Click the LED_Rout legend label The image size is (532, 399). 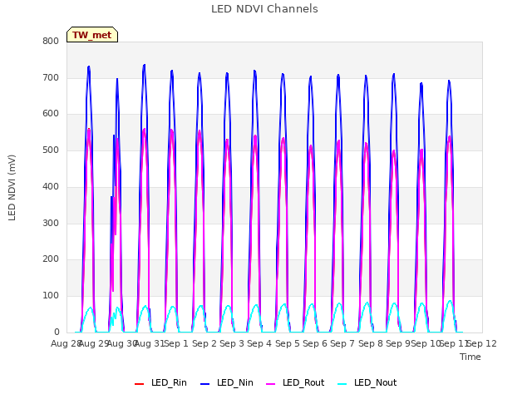303,382
